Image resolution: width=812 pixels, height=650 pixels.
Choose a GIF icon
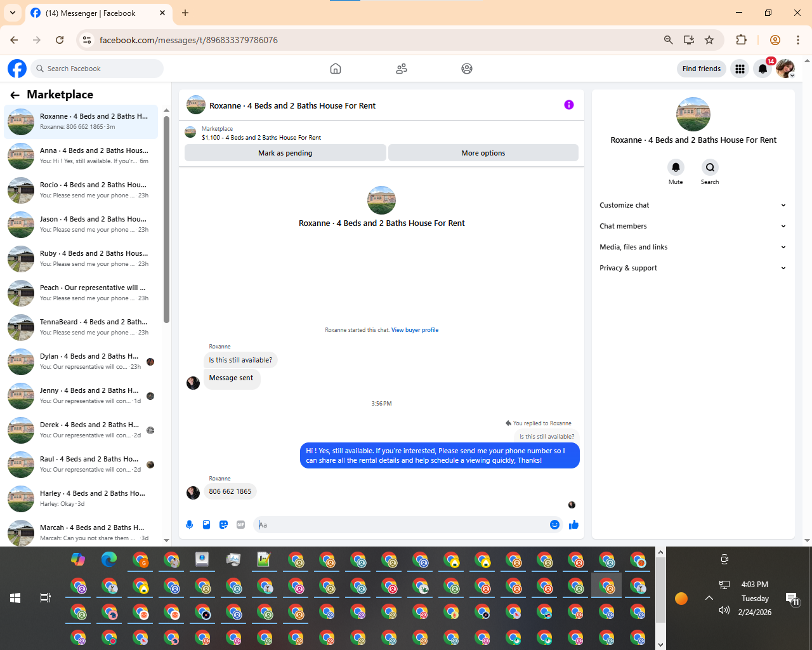click(240, 524)
